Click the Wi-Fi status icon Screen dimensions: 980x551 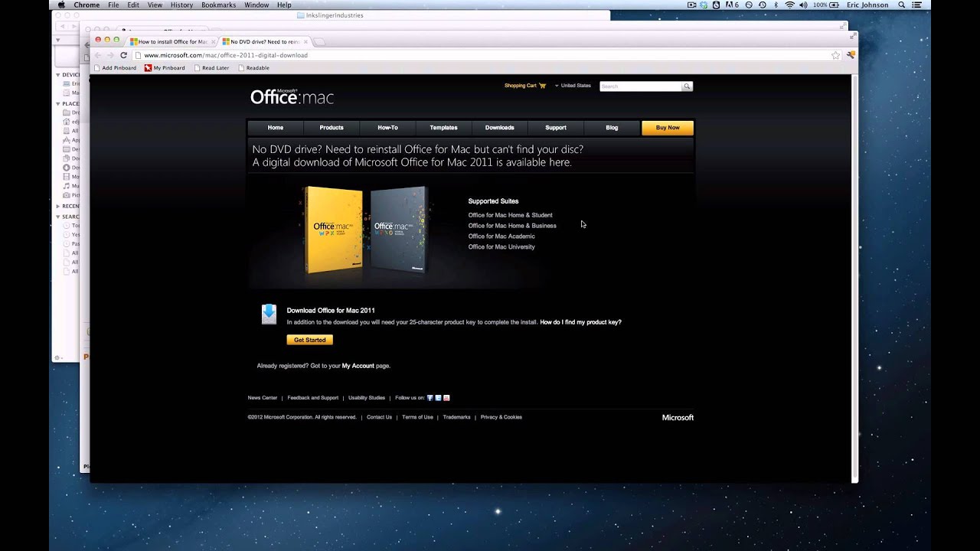[x=789, y=5]
